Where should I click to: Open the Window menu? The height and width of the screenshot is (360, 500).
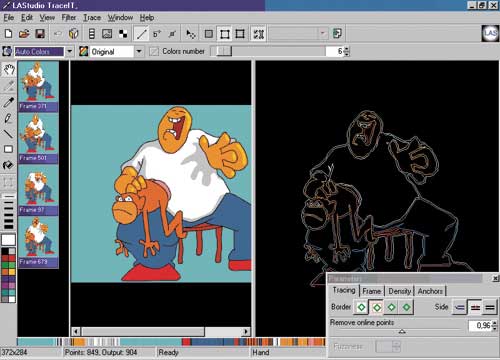coord(120,18)
